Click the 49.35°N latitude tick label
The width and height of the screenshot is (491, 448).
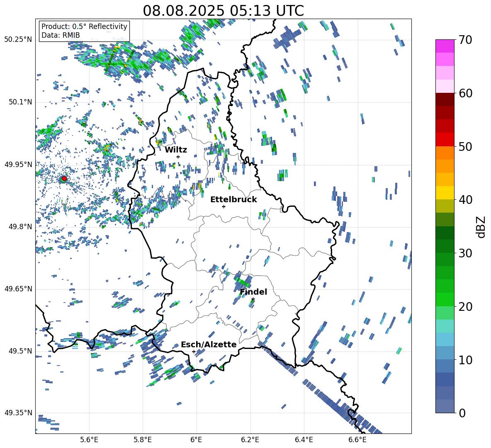point(18,413)
